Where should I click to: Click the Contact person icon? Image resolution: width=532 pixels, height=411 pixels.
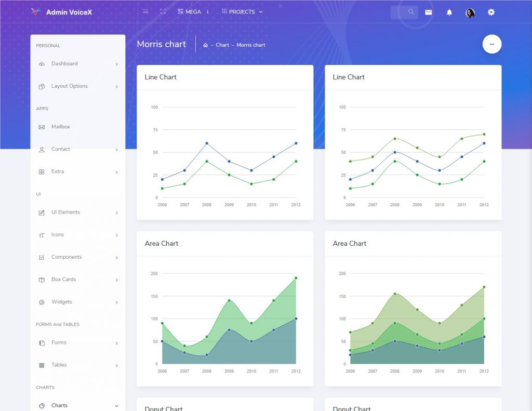point(42,149)
